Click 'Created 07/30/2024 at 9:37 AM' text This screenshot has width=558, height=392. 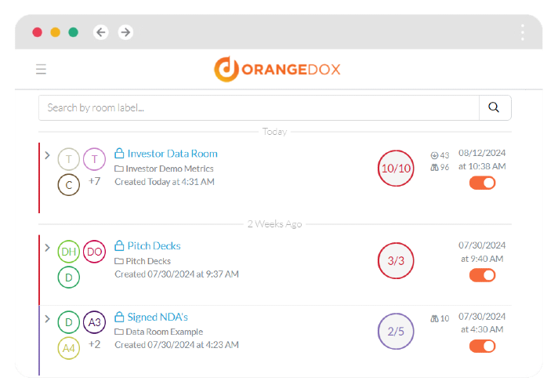click(x=176, y=274)
